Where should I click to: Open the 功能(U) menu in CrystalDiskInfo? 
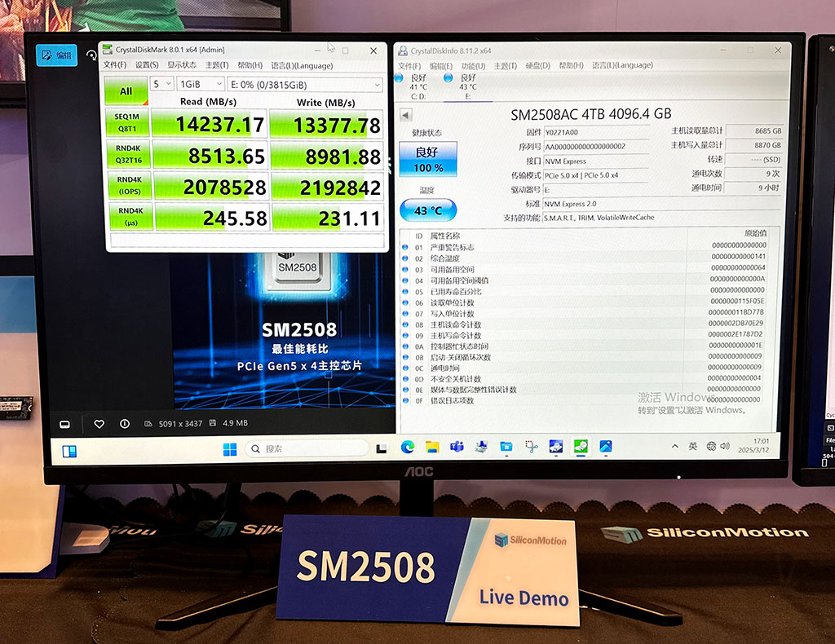pos(475,65)
